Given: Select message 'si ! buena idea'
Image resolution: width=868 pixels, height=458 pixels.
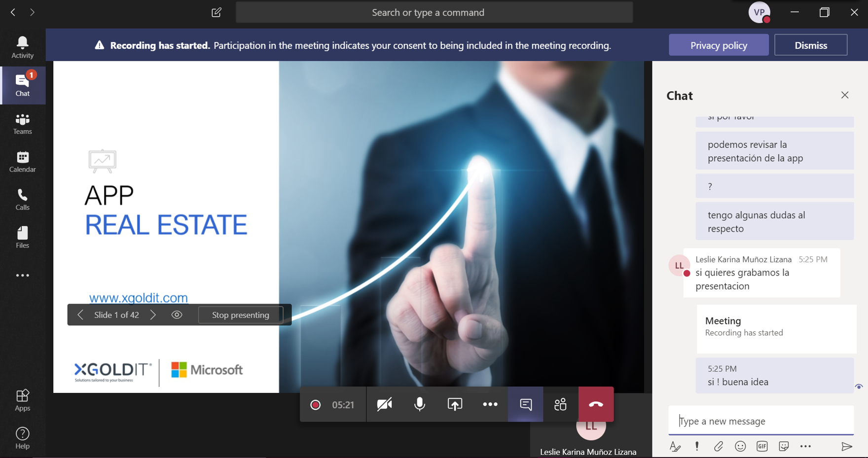Looking at the screenshot, I should (x=774, y=376).
